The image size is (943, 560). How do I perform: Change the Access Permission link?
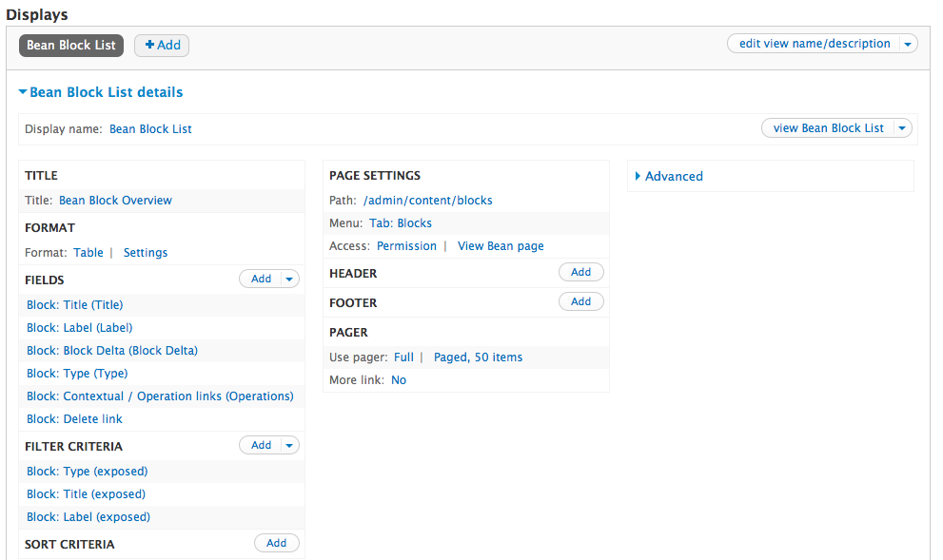(x=406, y=245)
